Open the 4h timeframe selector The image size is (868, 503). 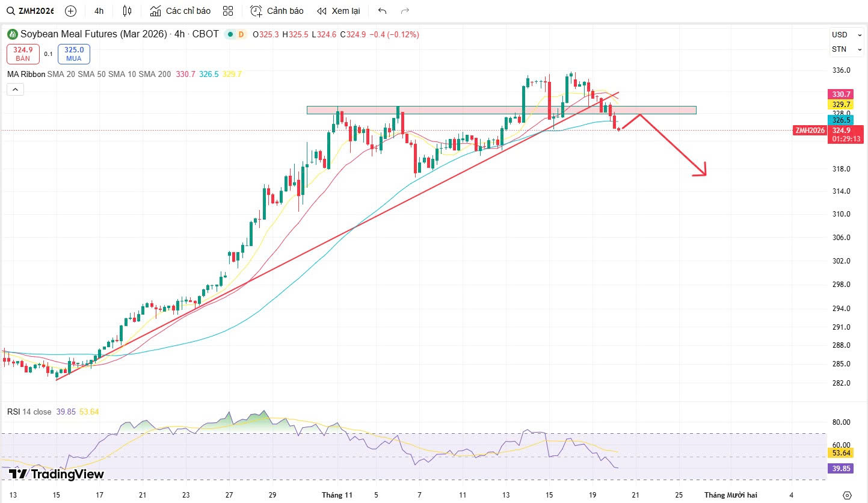coord(99,11)
